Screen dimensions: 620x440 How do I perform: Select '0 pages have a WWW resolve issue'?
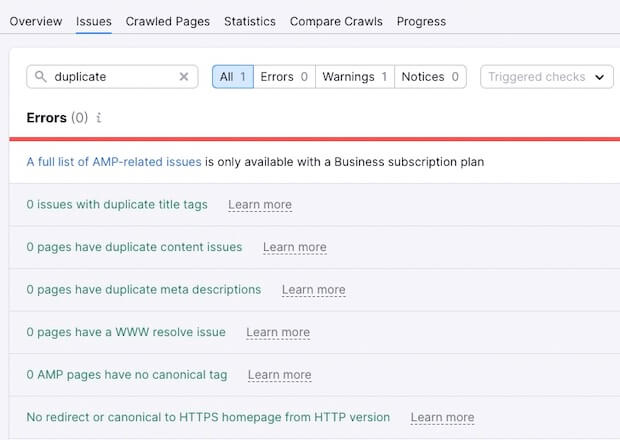(x=126, y=332)
